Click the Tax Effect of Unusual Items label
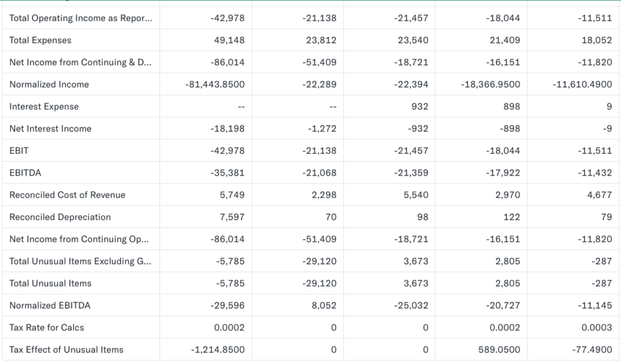The image size is (621, 364). 66,349
